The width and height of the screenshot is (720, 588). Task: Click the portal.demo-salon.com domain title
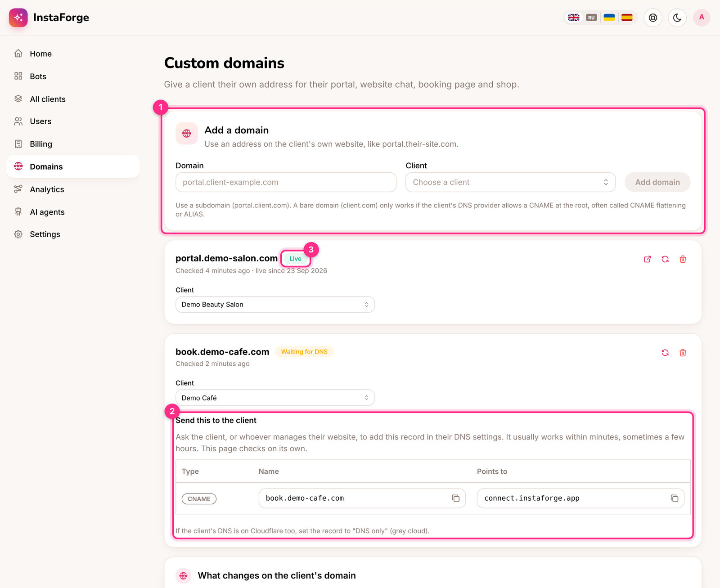click(226, 258)
